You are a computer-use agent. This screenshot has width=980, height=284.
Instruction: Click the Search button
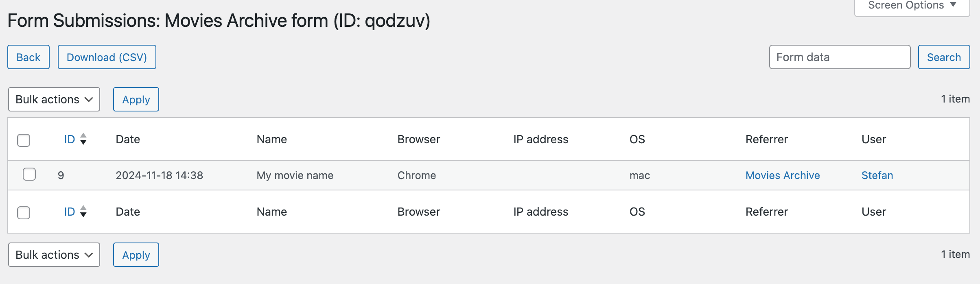coord(944,57)
